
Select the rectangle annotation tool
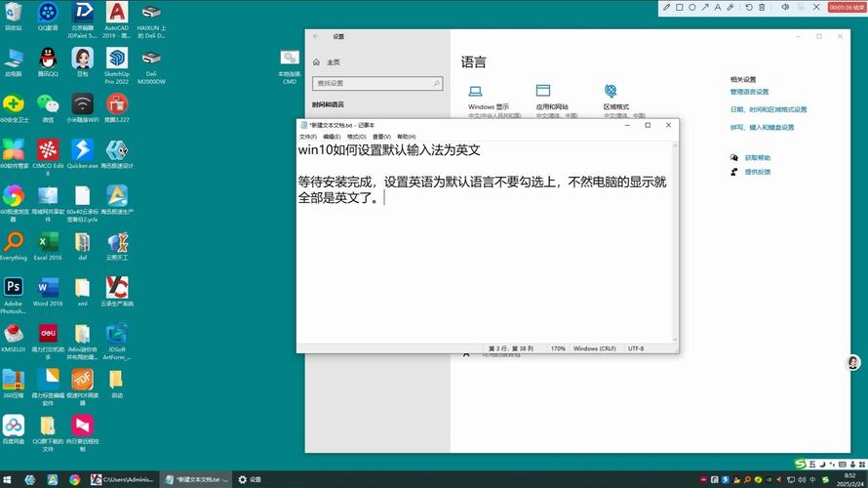(680, 7)
